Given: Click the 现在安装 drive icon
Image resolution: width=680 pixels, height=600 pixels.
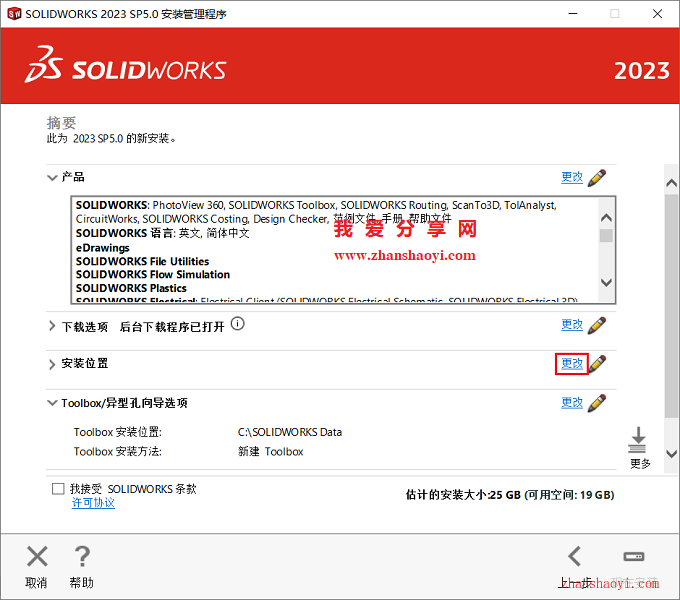Looking at the screenshot, I should coord(634,557).
